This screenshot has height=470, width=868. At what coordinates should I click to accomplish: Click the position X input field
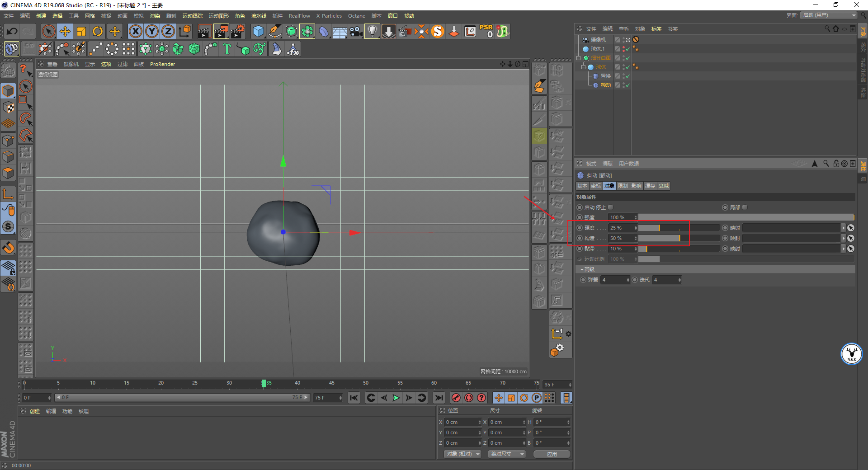[463, 422]
